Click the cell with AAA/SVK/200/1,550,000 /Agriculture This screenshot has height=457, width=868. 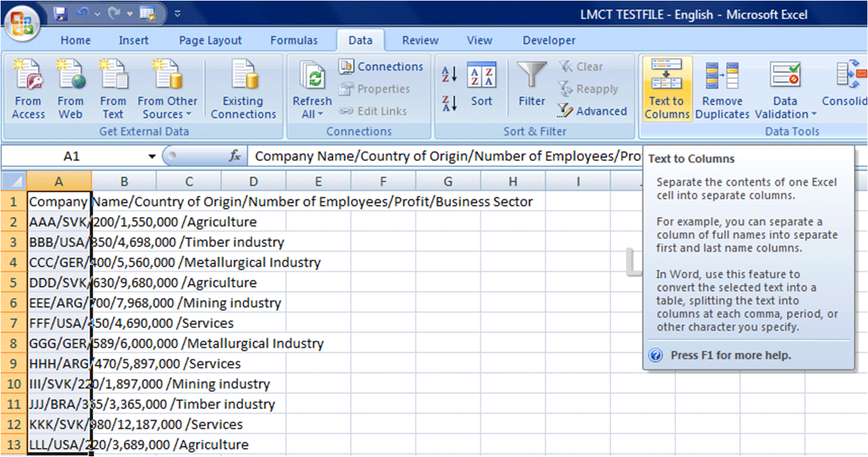pyautogui.click(x=59, y=222)
